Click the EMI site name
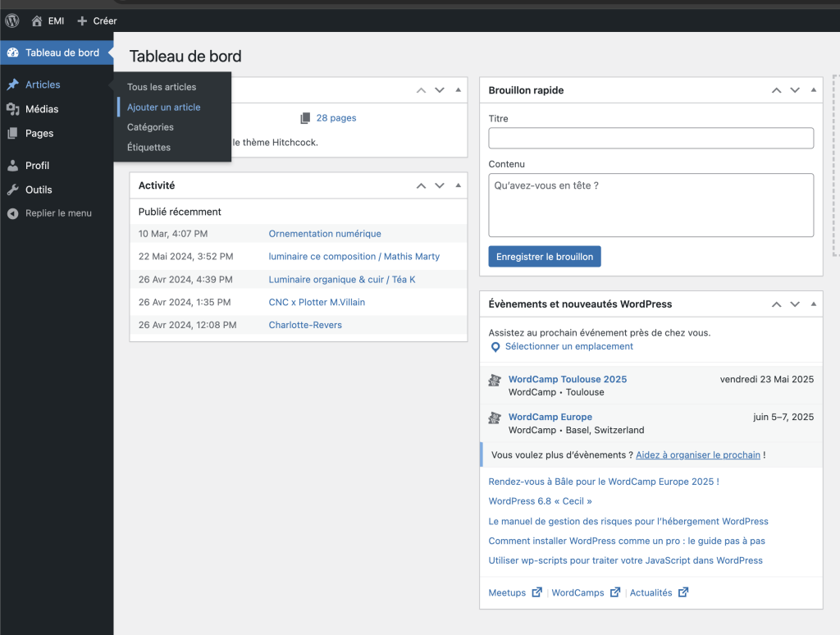Viewport: 840px width, 635px height. [56, 21]
